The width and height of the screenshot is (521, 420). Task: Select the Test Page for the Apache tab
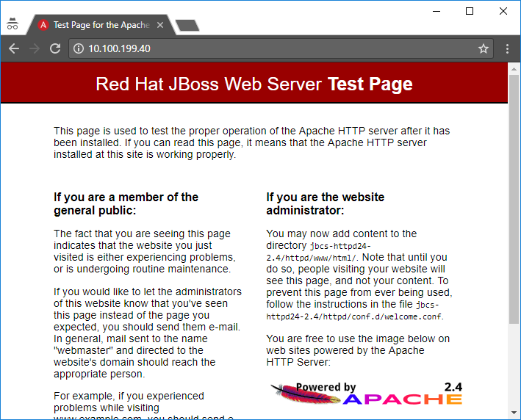click(101, 25)
